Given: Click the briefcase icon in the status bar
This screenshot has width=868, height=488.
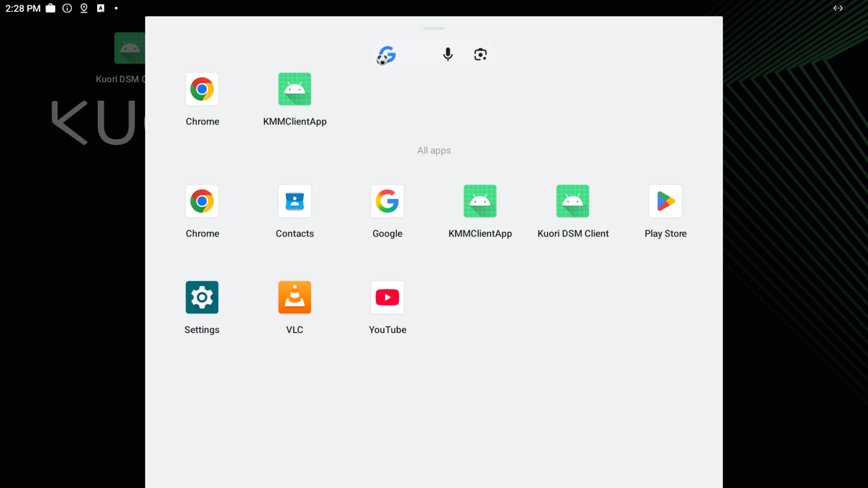Looking at the screenshot, I should point(51,8).
